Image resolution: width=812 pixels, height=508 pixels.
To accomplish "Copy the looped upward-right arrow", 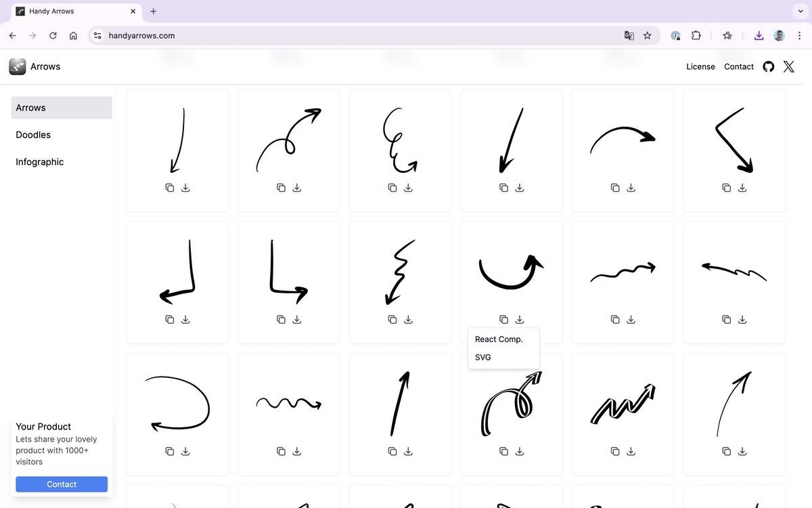I will click(281, 188).
